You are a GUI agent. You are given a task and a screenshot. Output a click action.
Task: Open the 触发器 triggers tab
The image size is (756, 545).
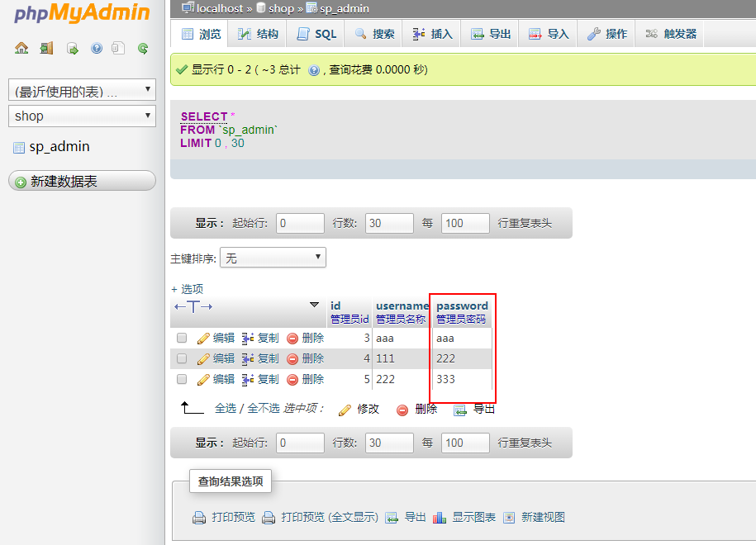pyautogui.click(x=671, y=34)
